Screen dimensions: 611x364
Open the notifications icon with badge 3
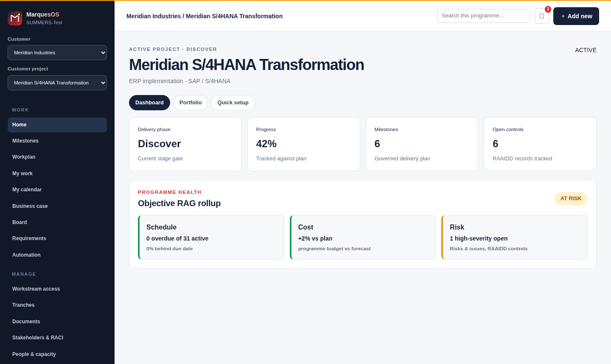[x=542, y=16]
